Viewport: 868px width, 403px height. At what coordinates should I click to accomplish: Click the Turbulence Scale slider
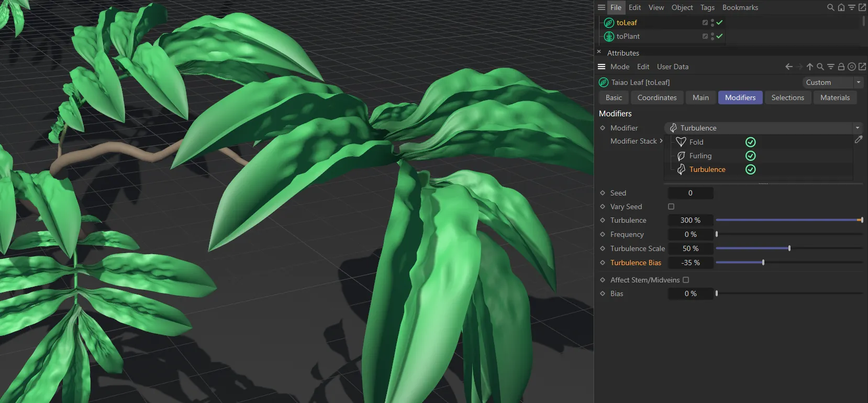click(x=789, y=248)
